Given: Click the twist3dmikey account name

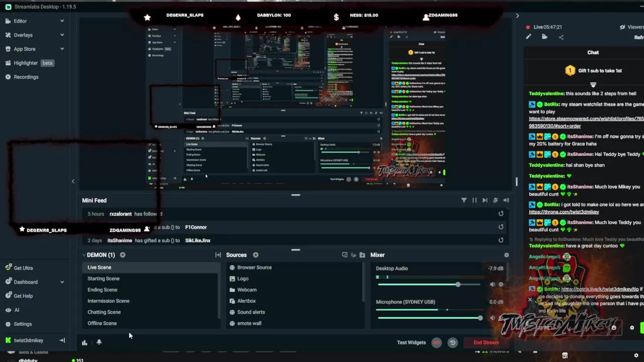Looking at the screenshot, I should 29,340.
